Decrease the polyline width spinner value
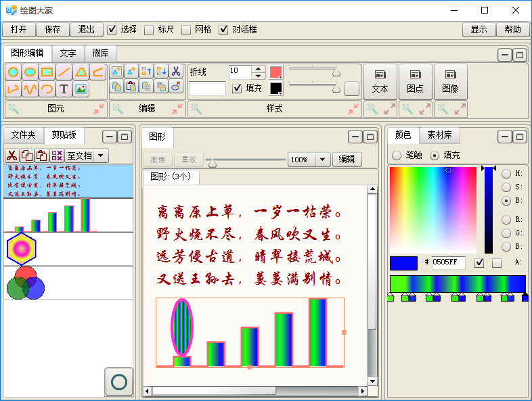 click(259, 76)
